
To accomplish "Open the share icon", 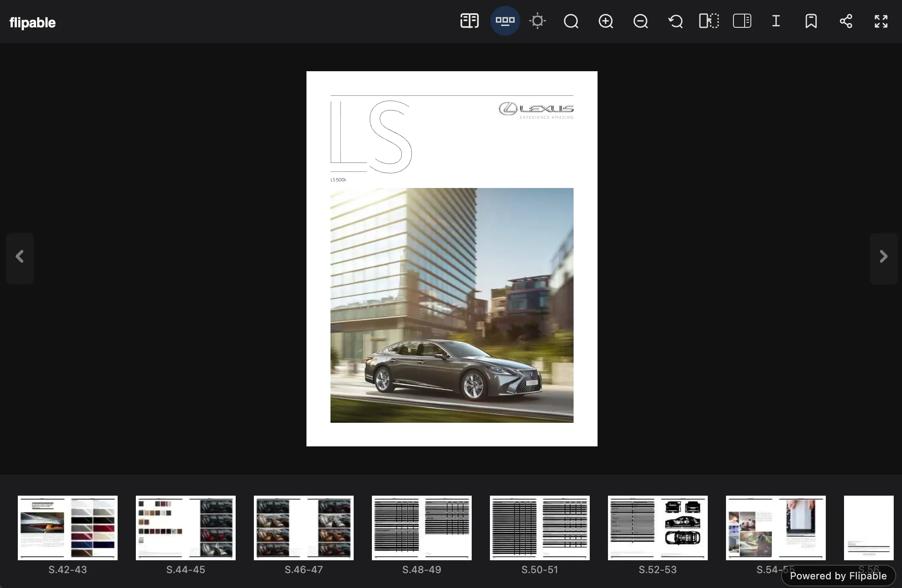I will [846, 21].
